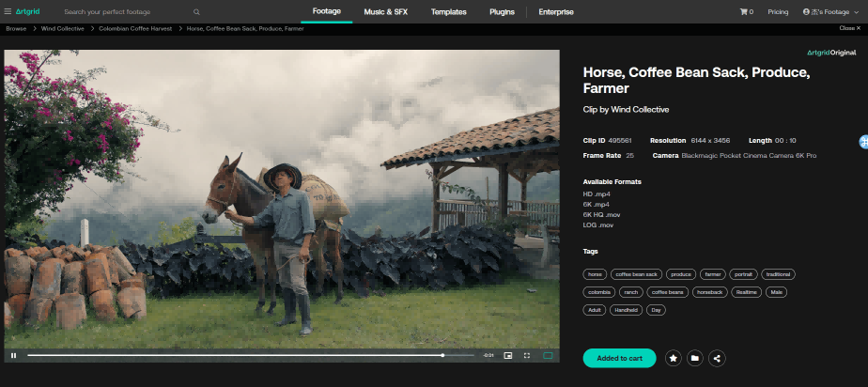Viewport: 868px width, 387px height.
Task: Click the Added to cart button
Action: coord(619,358)
